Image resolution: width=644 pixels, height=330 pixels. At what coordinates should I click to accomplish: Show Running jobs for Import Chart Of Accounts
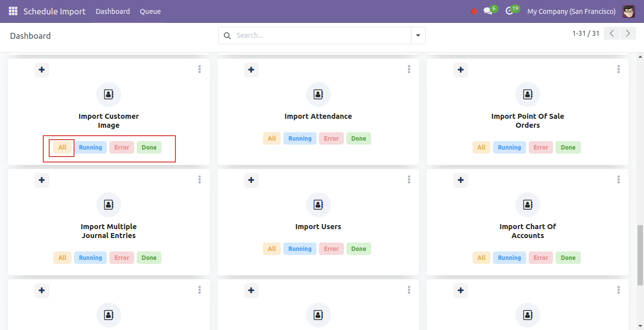(509, 258)
